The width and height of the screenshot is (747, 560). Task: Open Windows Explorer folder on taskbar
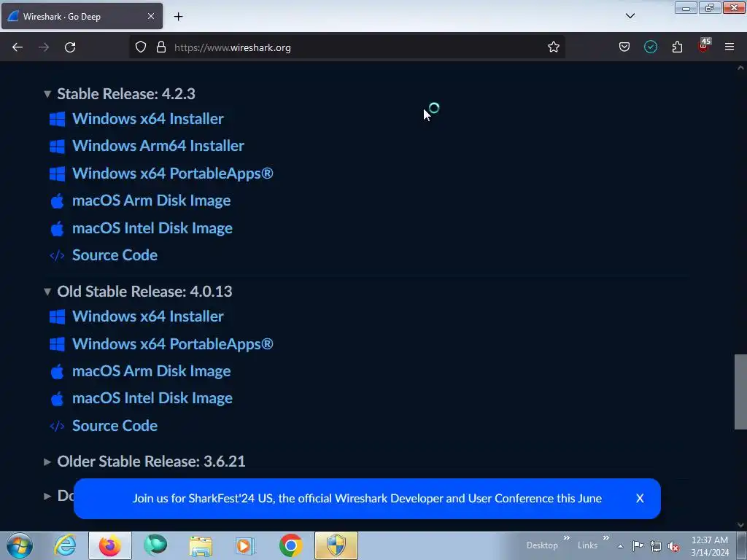click(201, 545)
